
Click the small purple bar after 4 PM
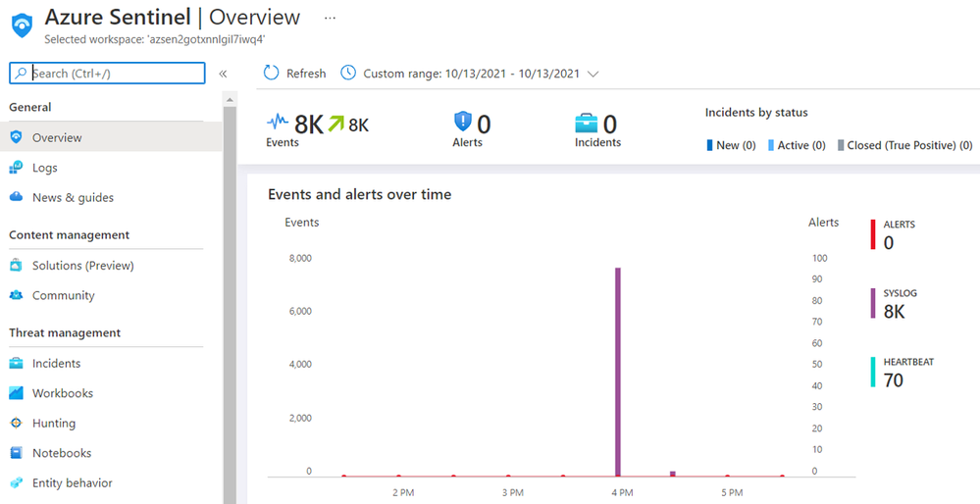673,474
